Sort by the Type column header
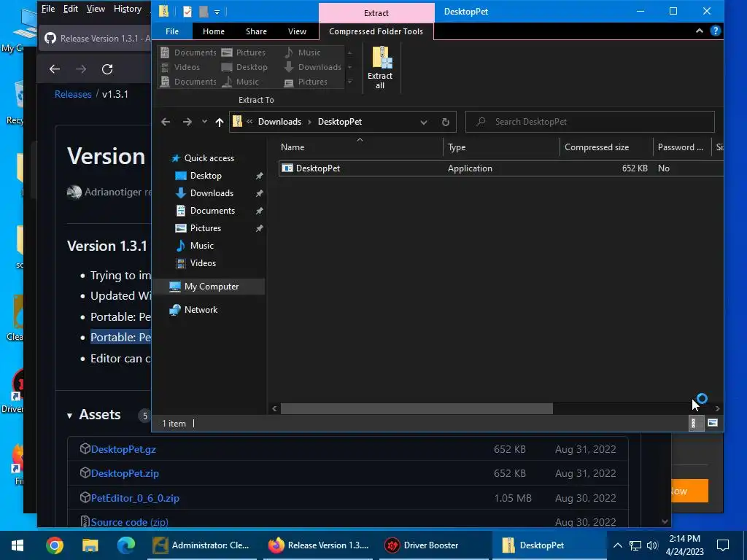The image size is (747, 560). pos(501,147)
